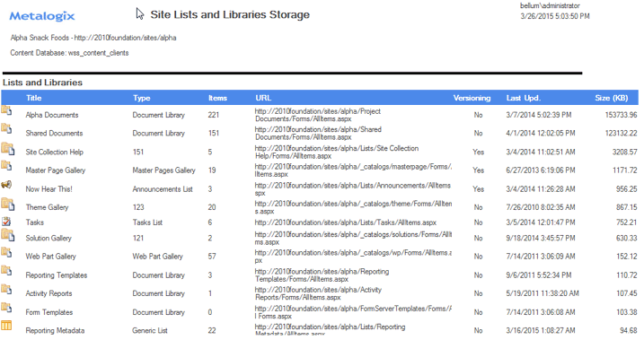Select the Form Templates title

[x=49, y=312]
